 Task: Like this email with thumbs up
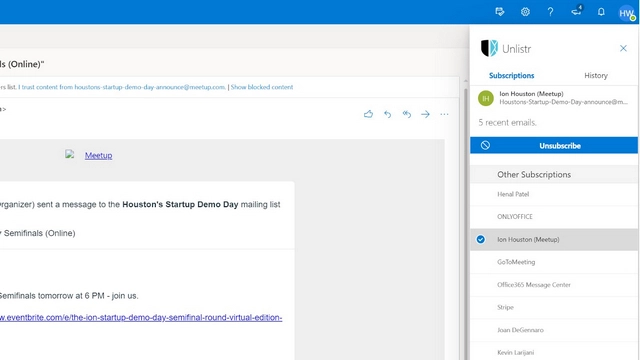click(x=368, y=114)
